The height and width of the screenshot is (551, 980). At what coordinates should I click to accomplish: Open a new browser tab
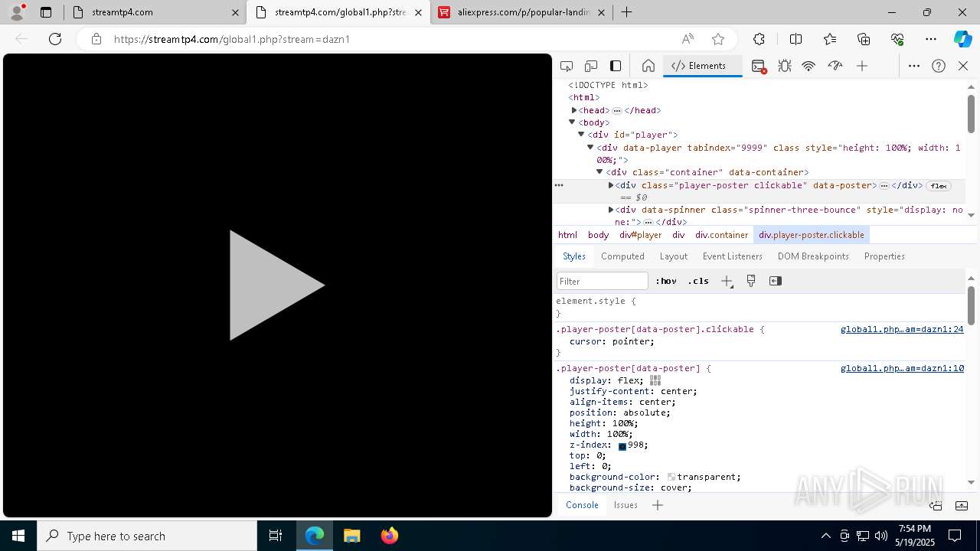coord(627,12)
